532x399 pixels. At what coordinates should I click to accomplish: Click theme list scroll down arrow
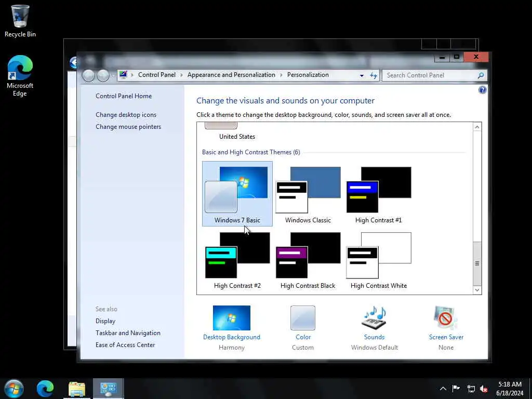click(477, 290)
